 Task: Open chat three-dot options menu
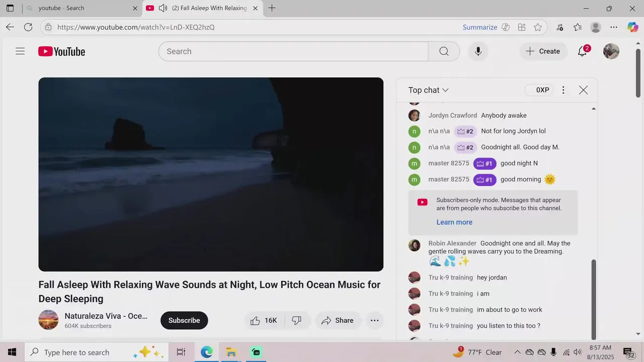pyautogui.click(x=563, y=90)
